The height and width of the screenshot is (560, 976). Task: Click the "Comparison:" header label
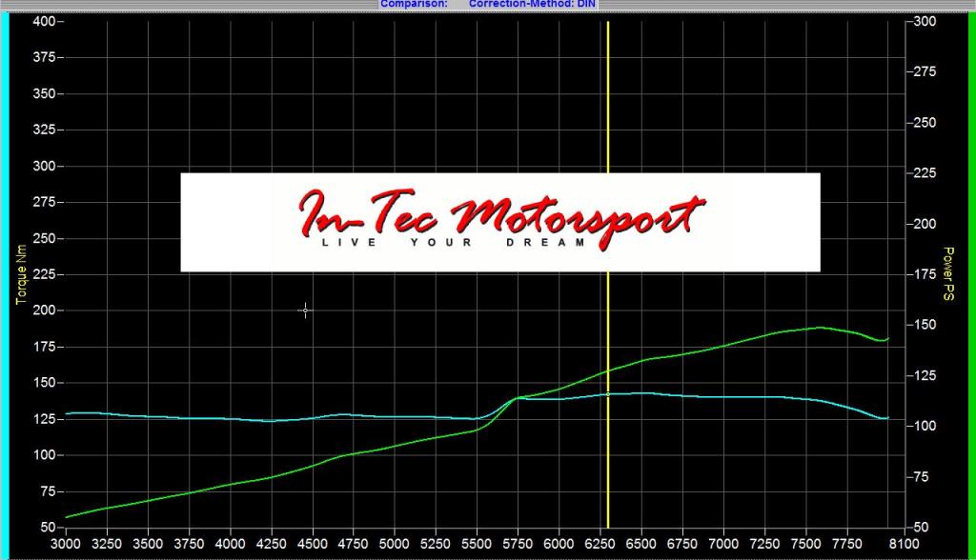point(414,4)
